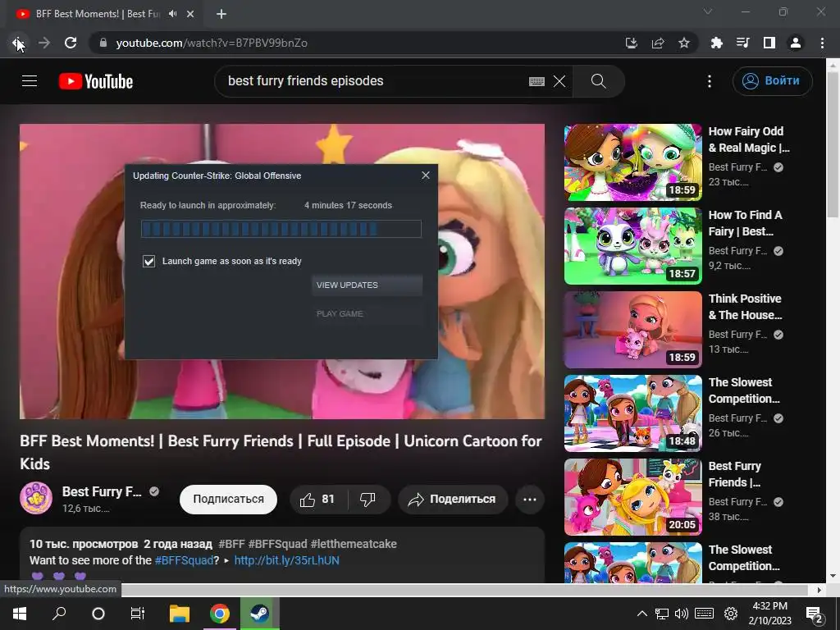Open the #letthemeatcake hashtag link

click(354, 544)
